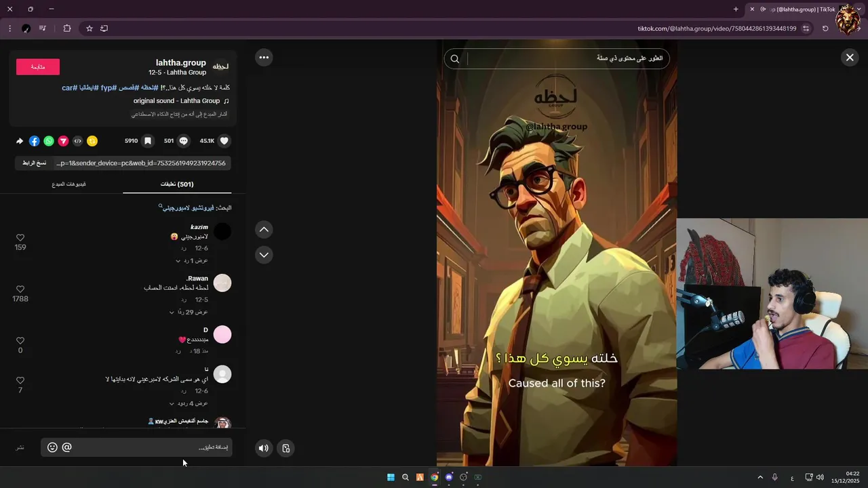
Task: Like the video using the heart icon
Action: (x=224, y=141)
